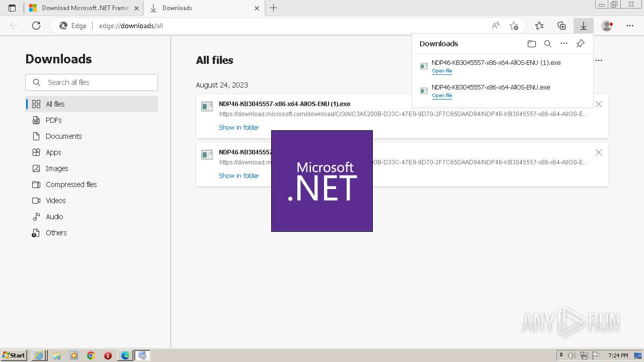Filter downloads by Apps
The image size is (644, 362).
(x=92, y=152)
